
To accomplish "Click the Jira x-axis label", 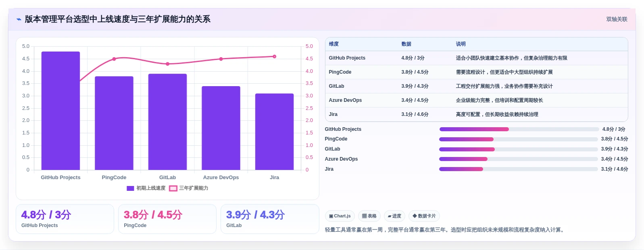I will (x=274, y=178).
